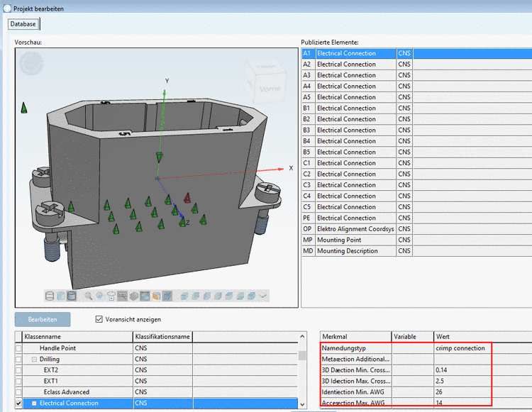Click the red connection point cone marker
This screenshot has width=532, height=412.
(188, 198)
